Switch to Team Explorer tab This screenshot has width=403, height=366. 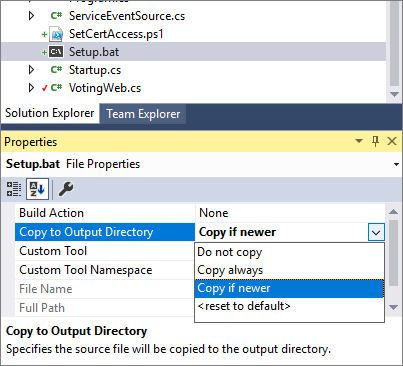click(x=143, y=114)
